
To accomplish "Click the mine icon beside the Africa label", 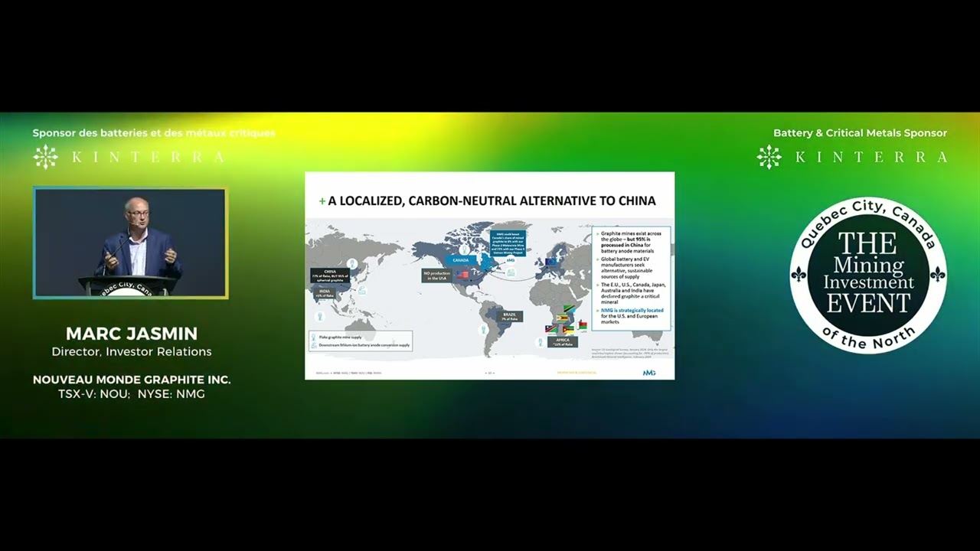I will point(540,341).
